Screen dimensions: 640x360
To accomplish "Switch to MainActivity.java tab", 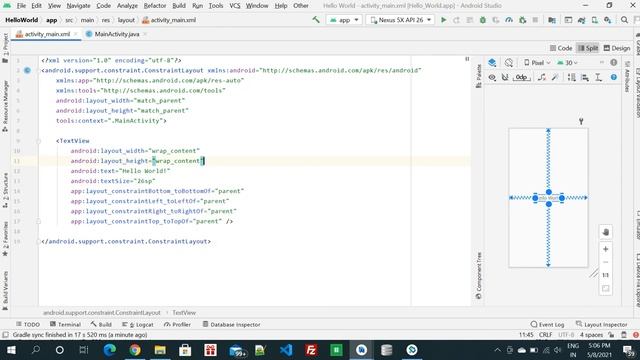I will 117,34.
